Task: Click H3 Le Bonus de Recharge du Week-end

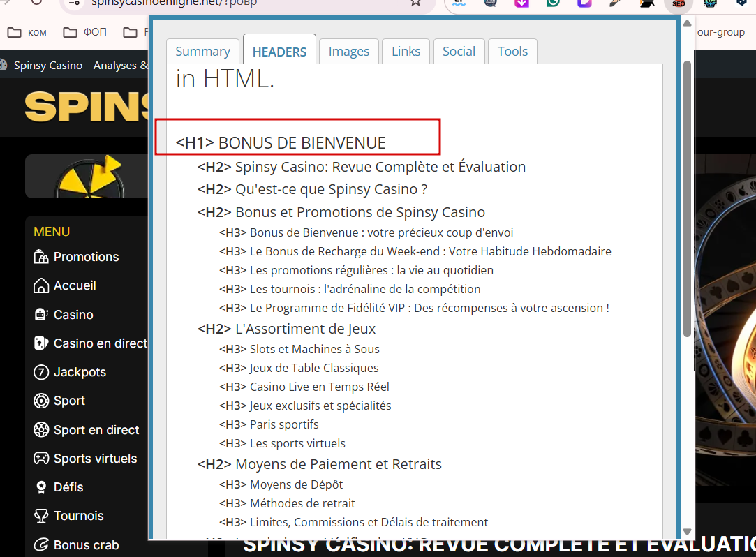Action: coord(415,251)
